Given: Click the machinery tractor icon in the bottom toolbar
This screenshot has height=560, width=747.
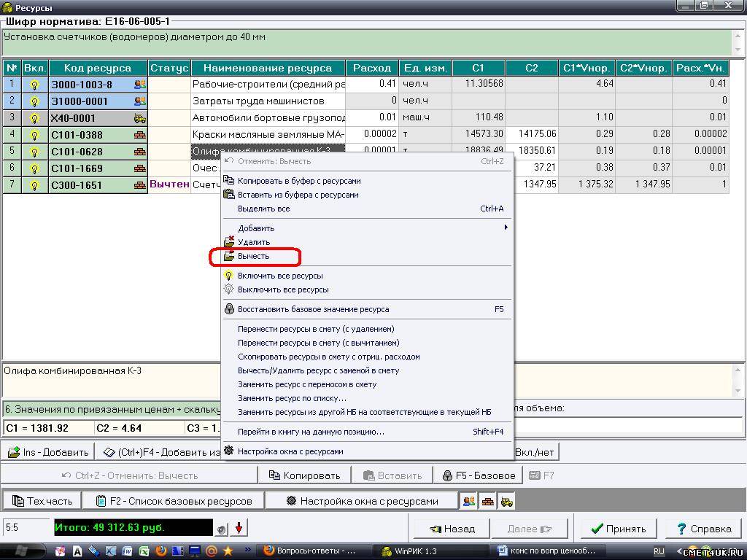Looking at the screenshot, I should [506, 501].
